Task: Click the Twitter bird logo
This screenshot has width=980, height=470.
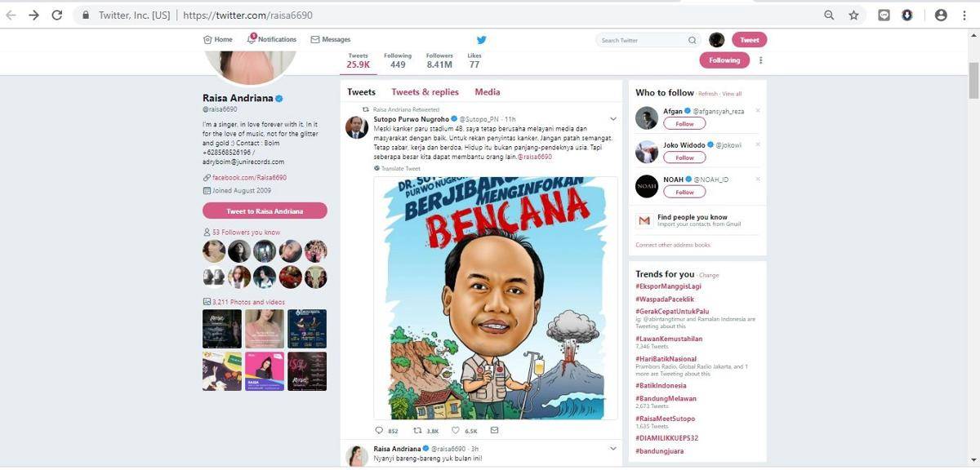Action: [482, 40]
